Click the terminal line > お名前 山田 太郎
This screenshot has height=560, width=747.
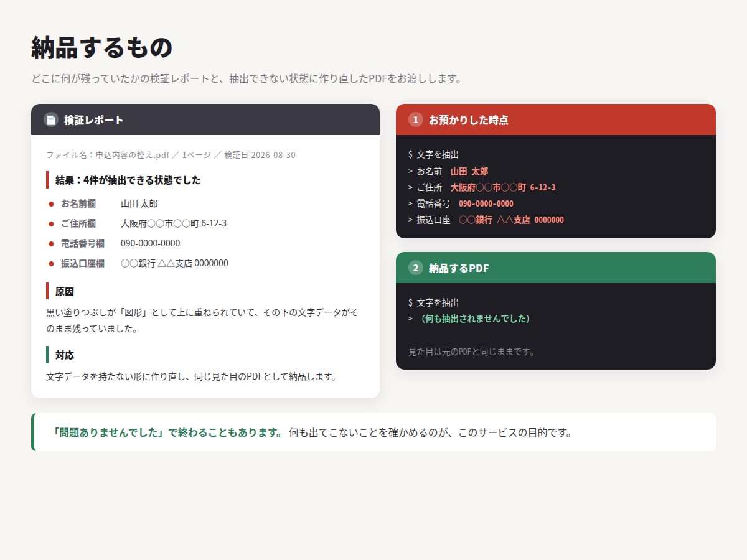(448, 171)
